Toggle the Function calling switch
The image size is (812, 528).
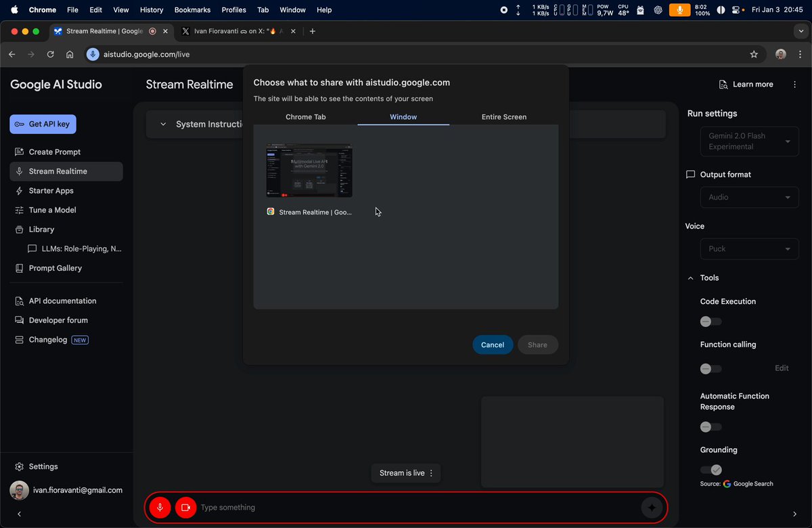point(710,369)
